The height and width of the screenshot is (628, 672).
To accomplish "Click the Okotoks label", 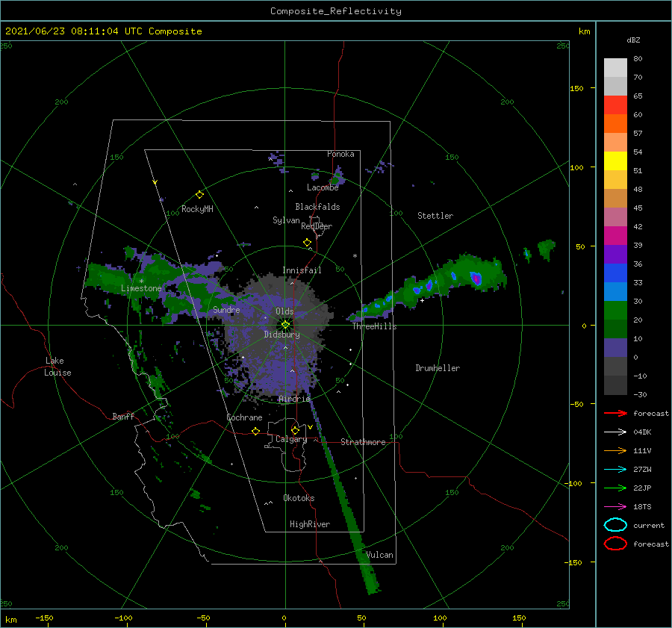I will pos(299,498).
